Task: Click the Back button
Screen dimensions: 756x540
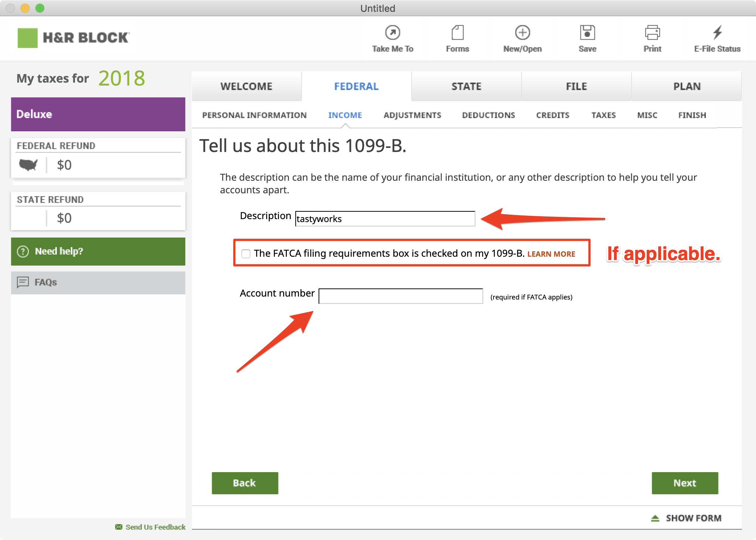Action: [x=244, y=483]
